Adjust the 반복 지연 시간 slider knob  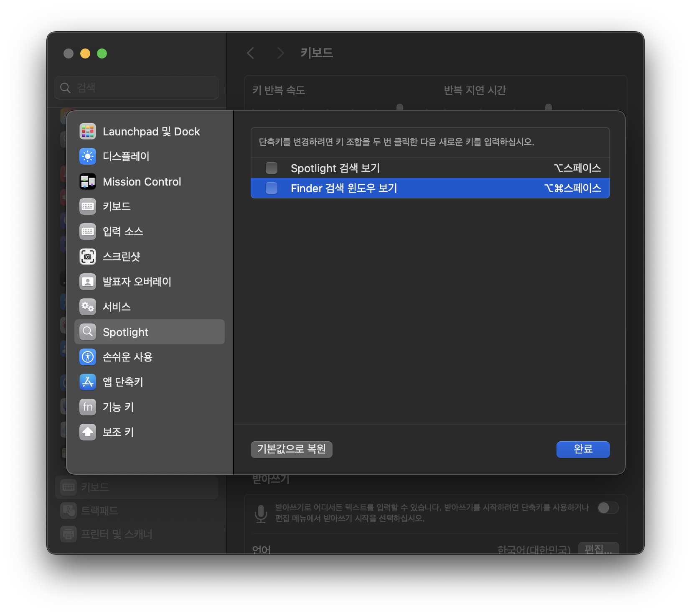[549, 107]
